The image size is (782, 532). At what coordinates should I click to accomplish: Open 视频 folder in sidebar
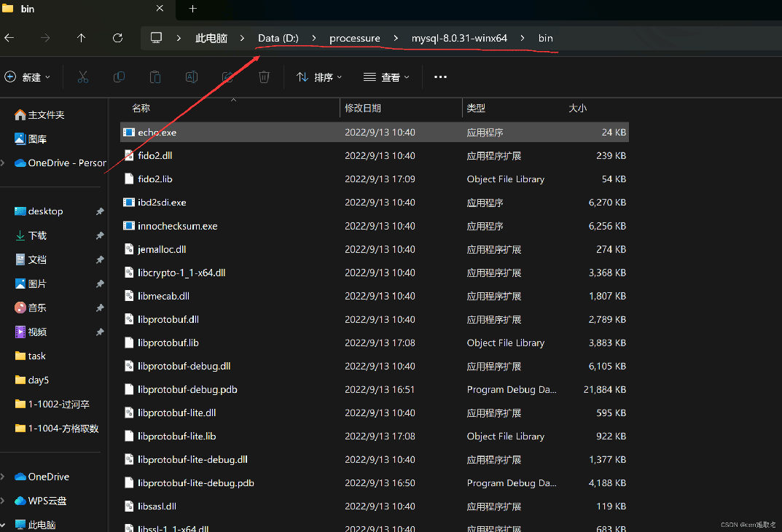[x=31, y=332]
